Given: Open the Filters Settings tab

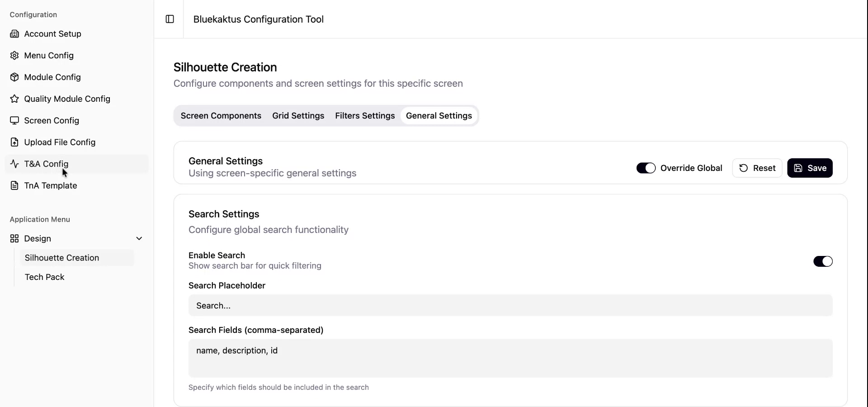Looking at the screenshot, I should 365,116.
